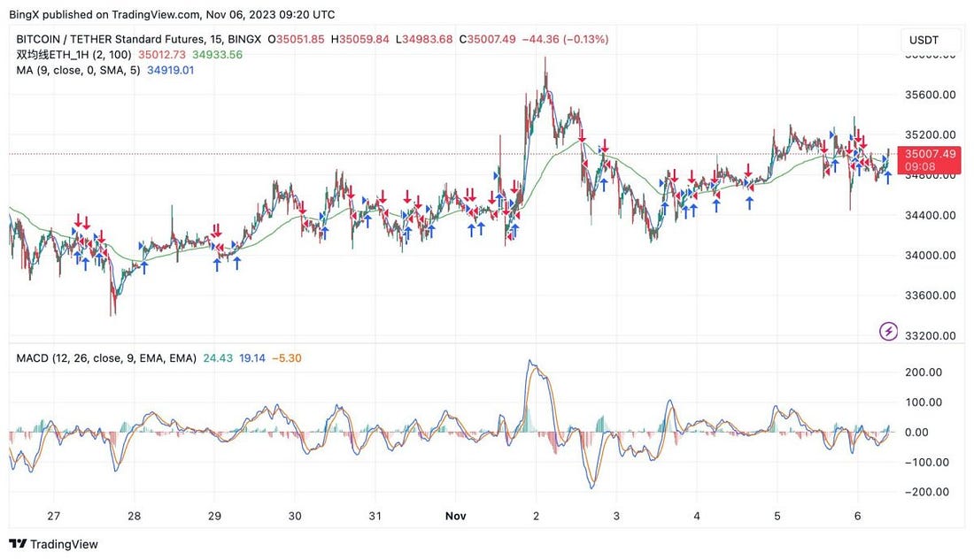
Task: Click the 5 date on time axis
Action: click(x=777, y=516)
